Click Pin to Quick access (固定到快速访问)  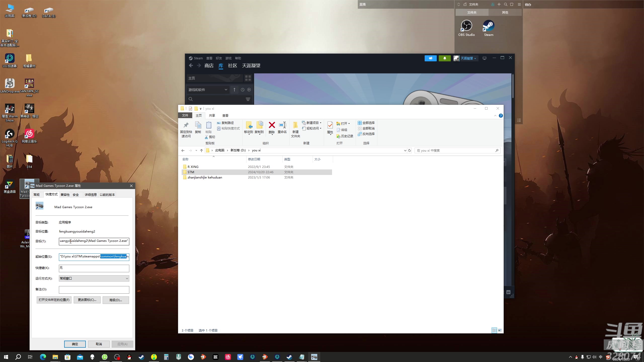click(186, 129)
